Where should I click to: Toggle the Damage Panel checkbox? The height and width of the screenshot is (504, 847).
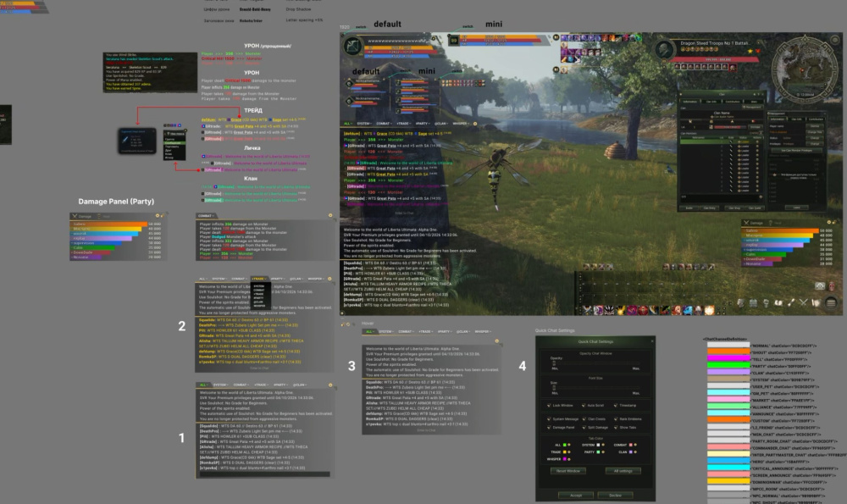coord(549,427)
